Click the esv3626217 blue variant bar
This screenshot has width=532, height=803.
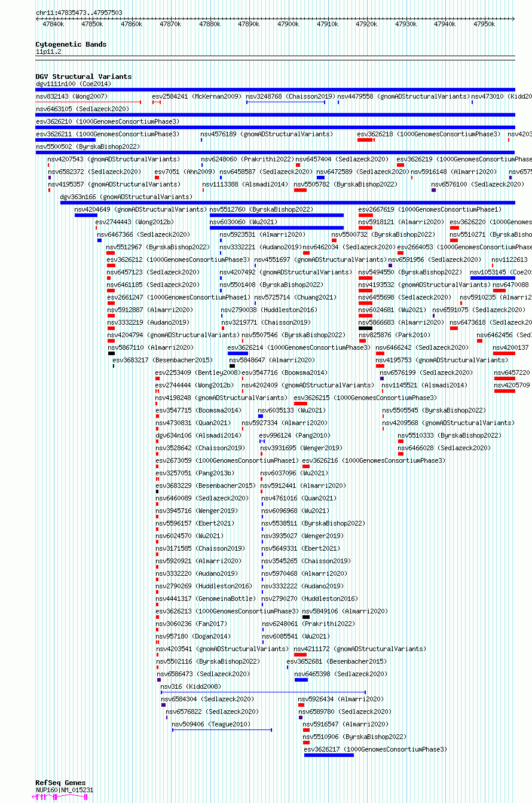[x=329, y=755]
